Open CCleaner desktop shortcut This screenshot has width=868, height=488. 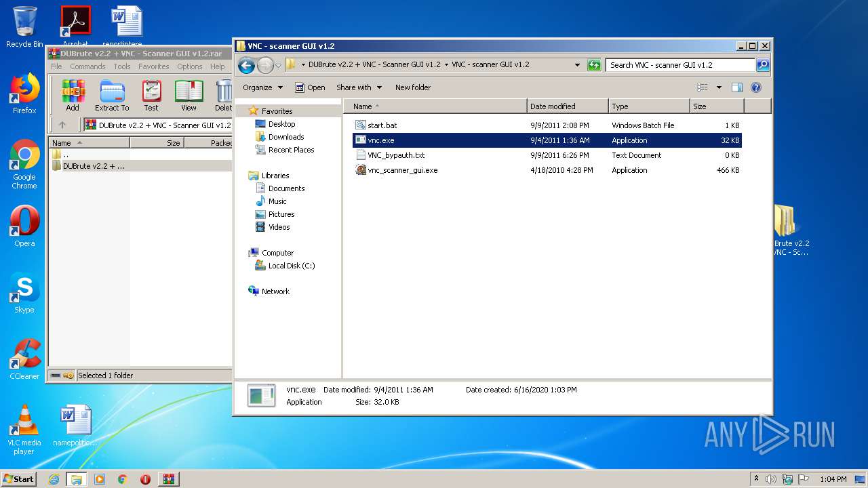click(24, 359)
